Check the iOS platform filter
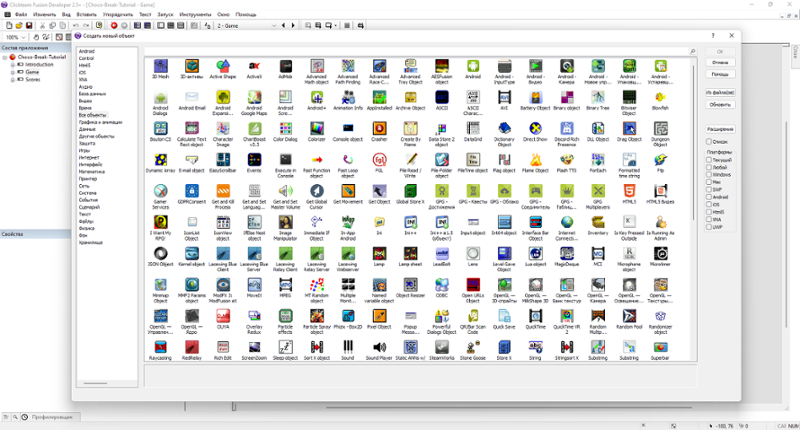 pos(709,204)
